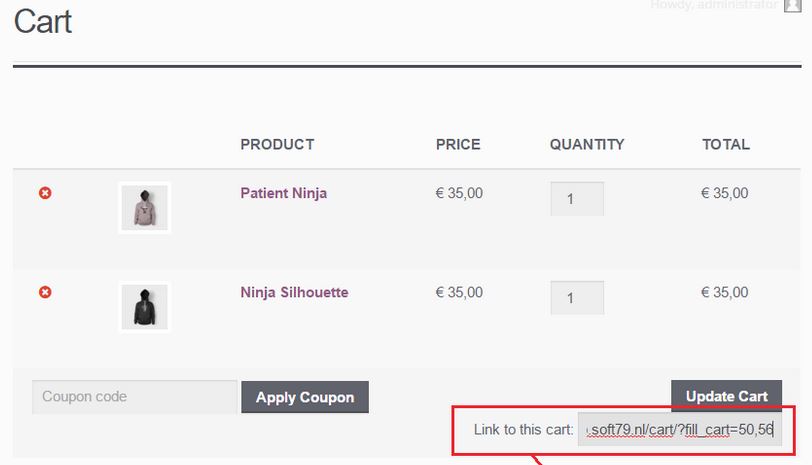Open the Patient Ninja product link
This screenshot has width=812, height=465.
coord(283,194)
